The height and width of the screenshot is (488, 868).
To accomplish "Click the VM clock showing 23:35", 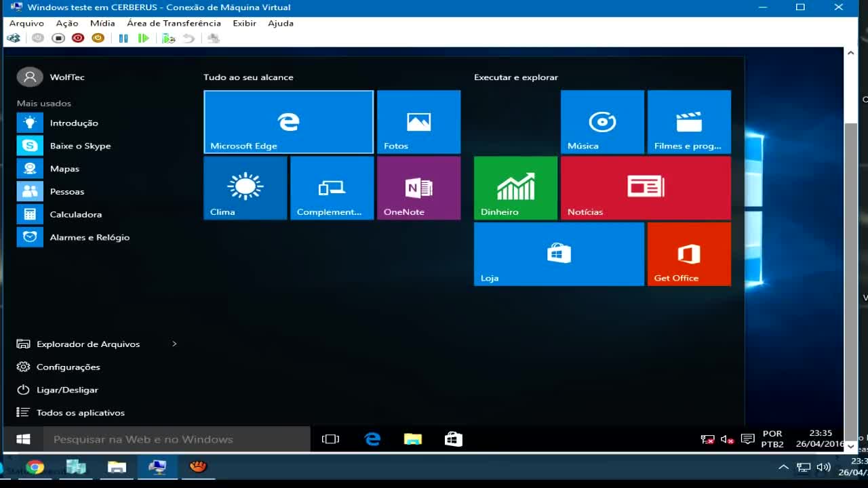I will click(x=821, y=439).
